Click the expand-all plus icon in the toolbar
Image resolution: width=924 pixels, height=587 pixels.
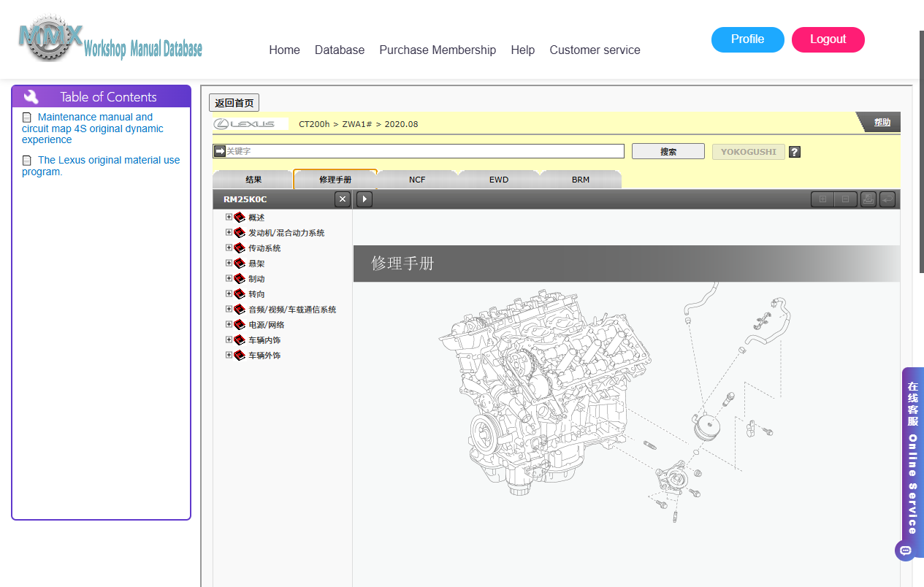click(822, 199)
